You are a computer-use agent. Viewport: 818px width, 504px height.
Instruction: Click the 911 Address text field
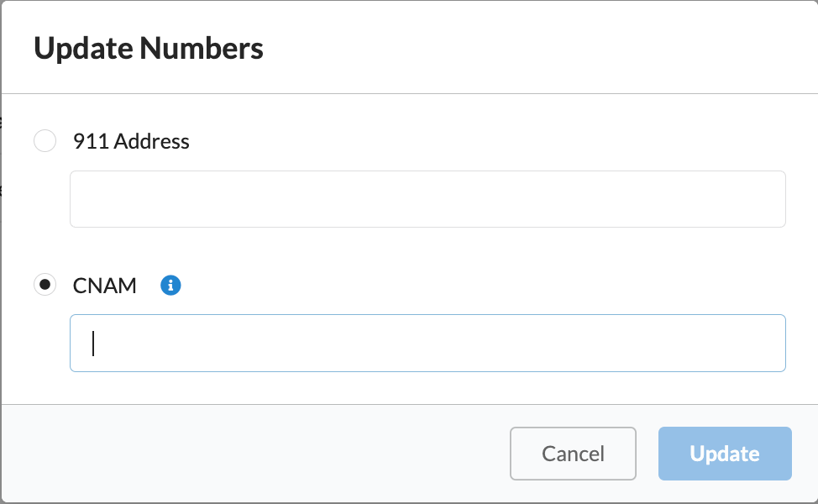[427, 199]
